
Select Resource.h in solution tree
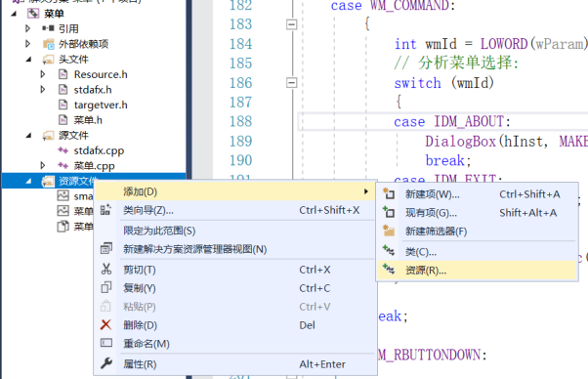click(x=101, y=74)
